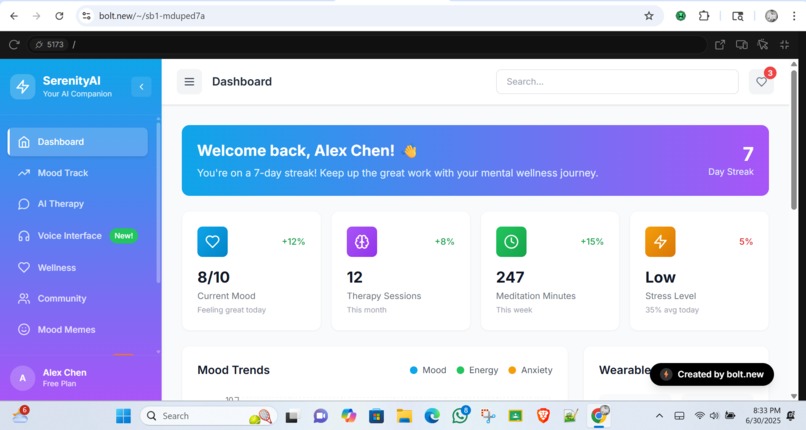
Task: Open the Chrome profile avatar
Action: [771, 16]
